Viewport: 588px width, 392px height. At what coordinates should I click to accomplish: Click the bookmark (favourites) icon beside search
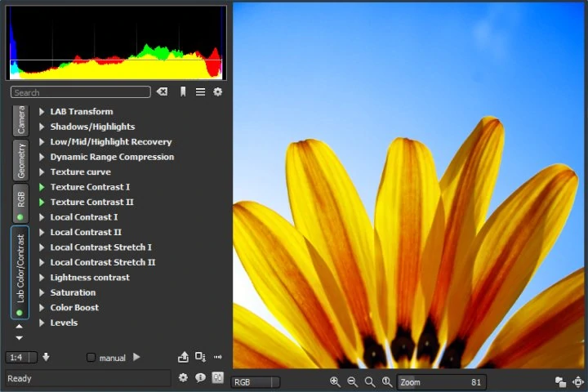coord(183,91)
